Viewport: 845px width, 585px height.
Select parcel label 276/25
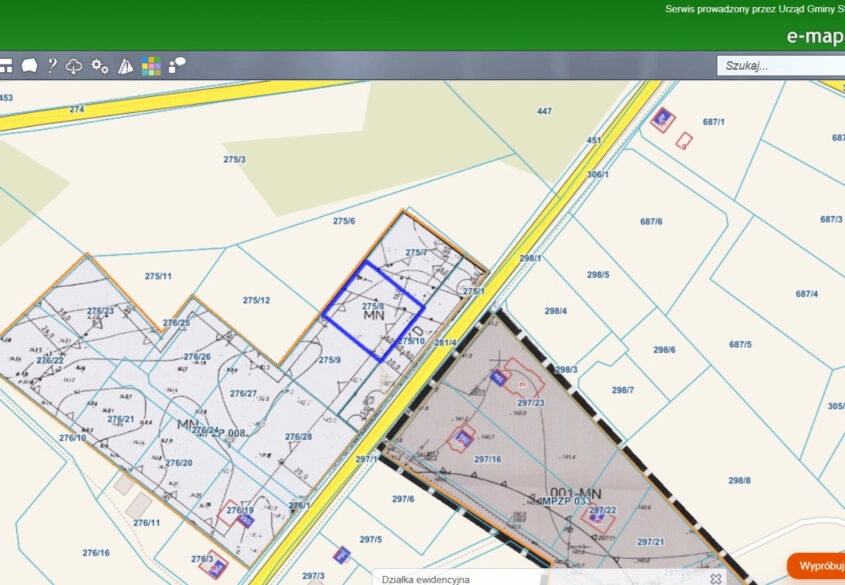176,323
